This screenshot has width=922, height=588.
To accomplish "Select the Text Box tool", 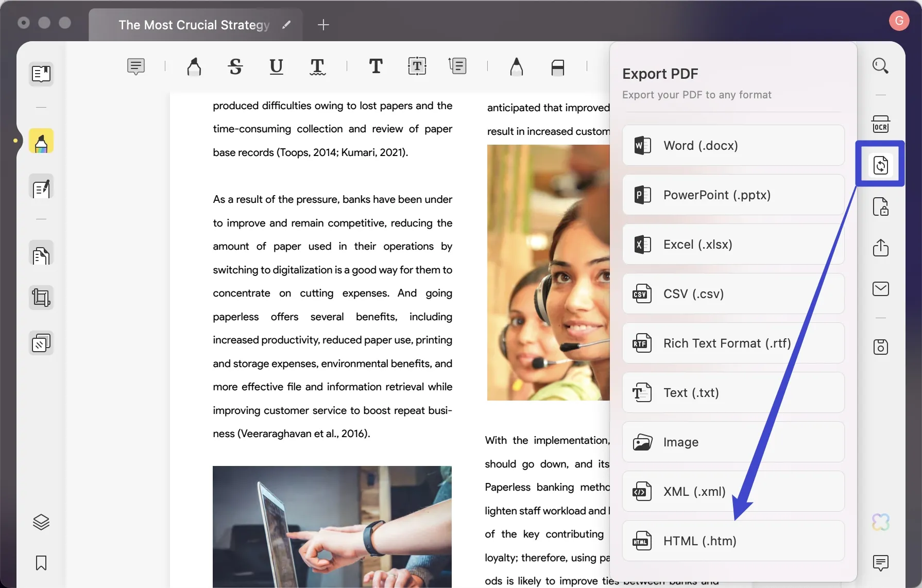I will (417, 66).
